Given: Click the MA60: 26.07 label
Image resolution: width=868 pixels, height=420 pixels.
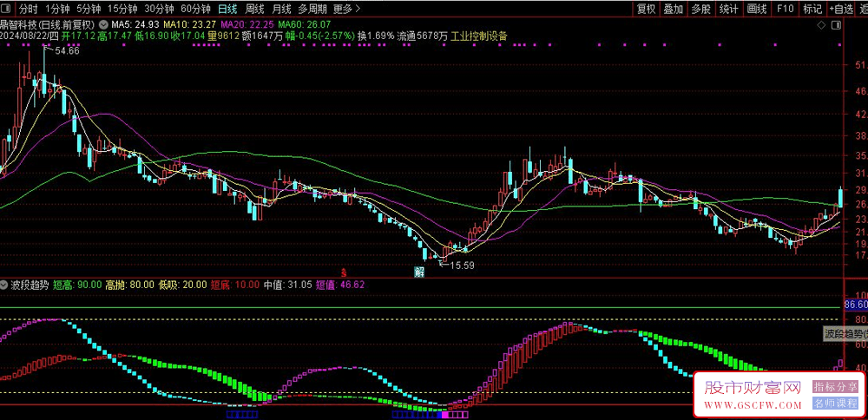Looking at the screenshot, I should [305, 25].
